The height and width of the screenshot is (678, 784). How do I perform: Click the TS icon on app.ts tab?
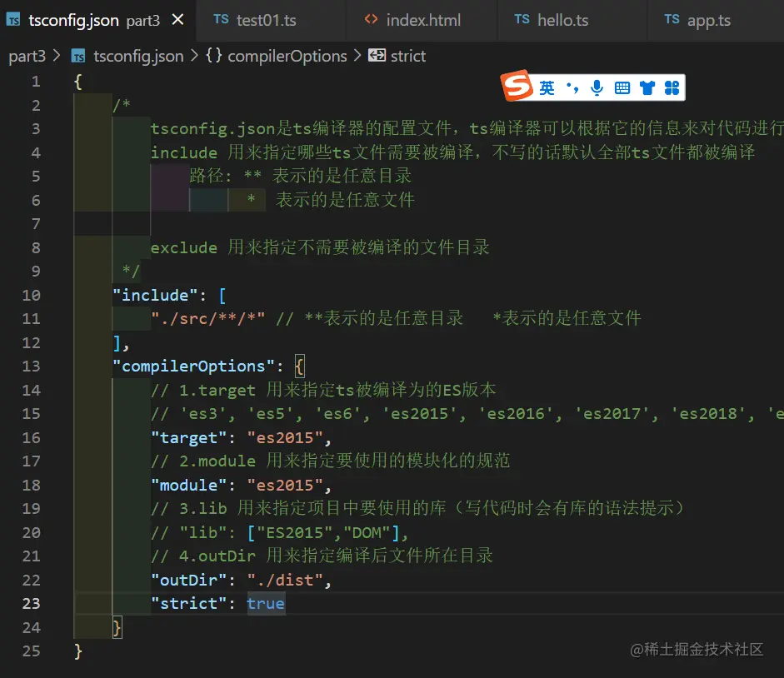coord(672,19)
